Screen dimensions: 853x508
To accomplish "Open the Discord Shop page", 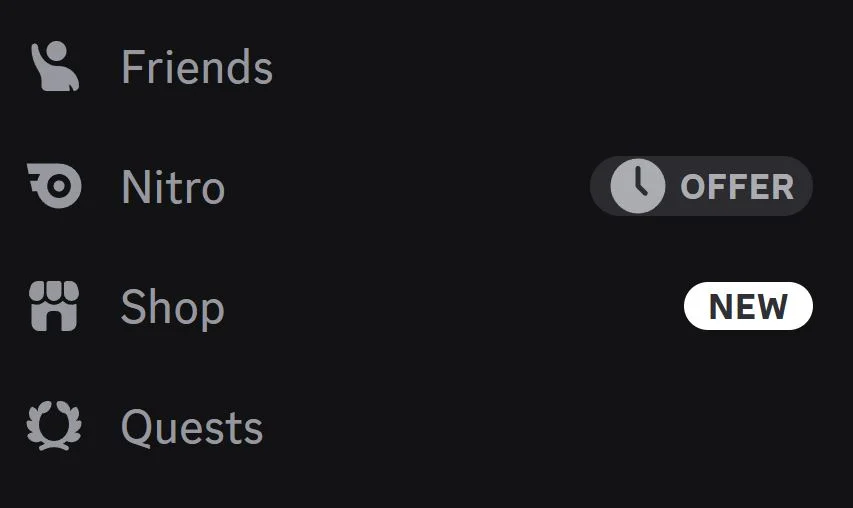I will [172, 308].
